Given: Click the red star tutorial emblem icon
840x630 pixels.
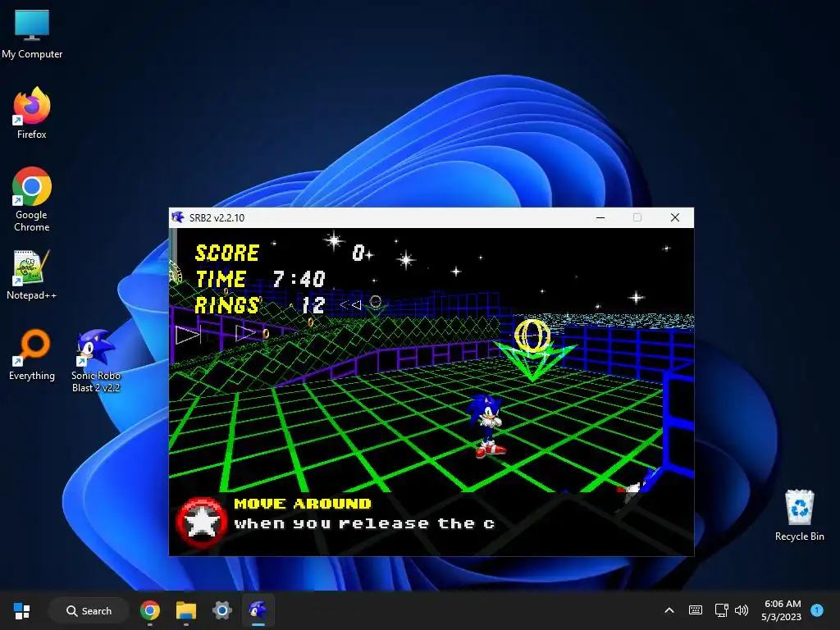Looking at the screenshot, I should pos(202,523).
